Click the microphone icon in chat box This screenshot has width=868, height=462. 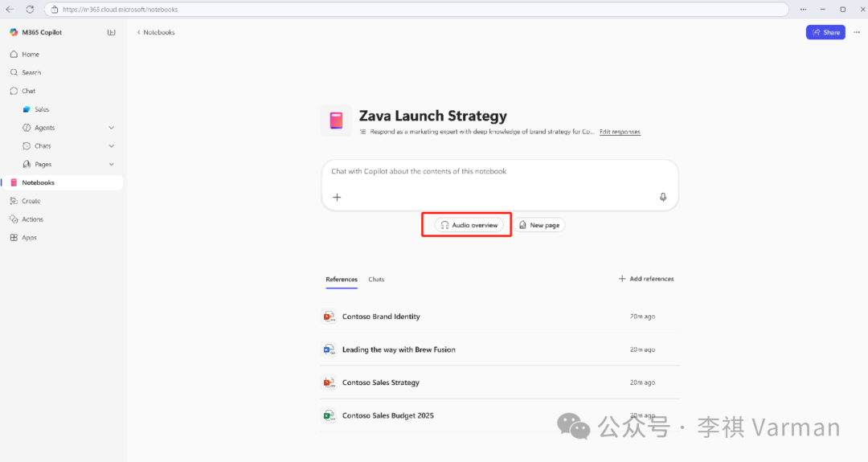pyautogui.click(x=662, y=198)
